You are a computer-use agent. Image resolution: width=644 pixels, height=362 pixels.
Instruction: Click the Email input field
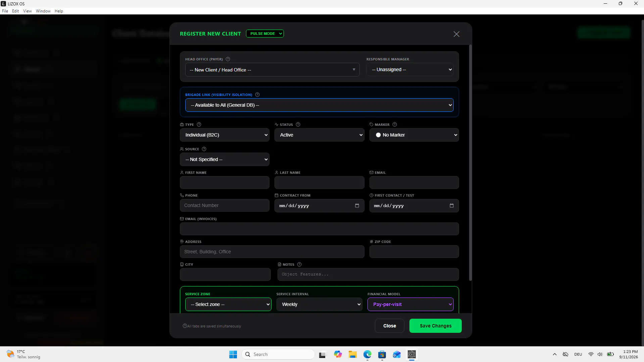pos(414,183)
